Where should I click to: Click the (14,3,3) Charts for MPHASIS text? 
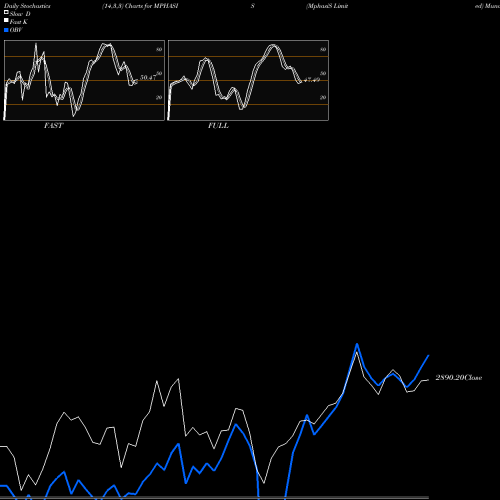point(140,6)
